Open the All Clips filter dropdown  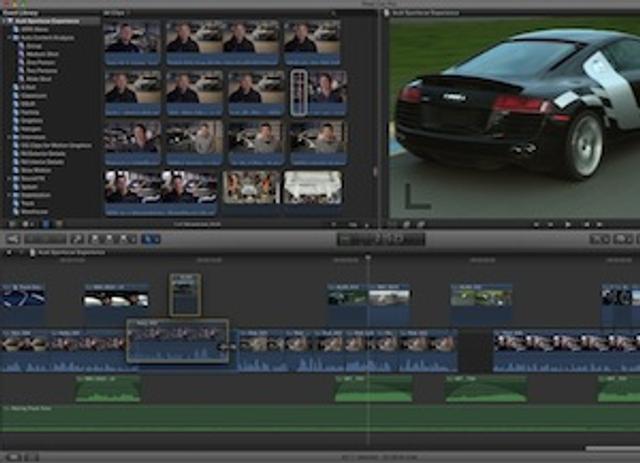coord(116,13)
